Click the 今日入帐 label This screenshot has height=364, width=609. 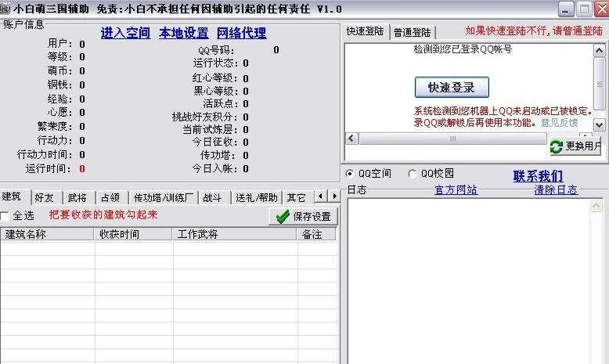214,168
